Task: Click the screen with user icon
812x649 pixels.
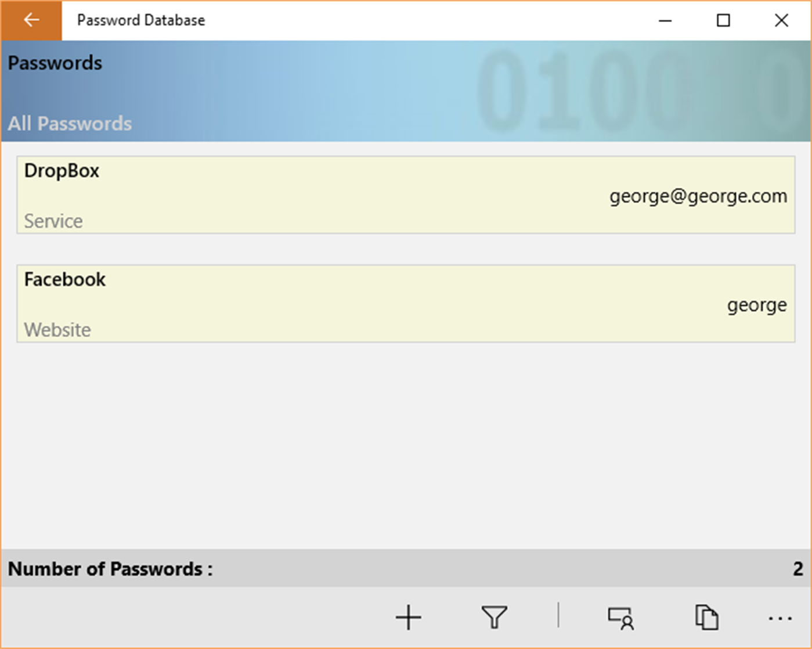Action: tap(620, 618)
